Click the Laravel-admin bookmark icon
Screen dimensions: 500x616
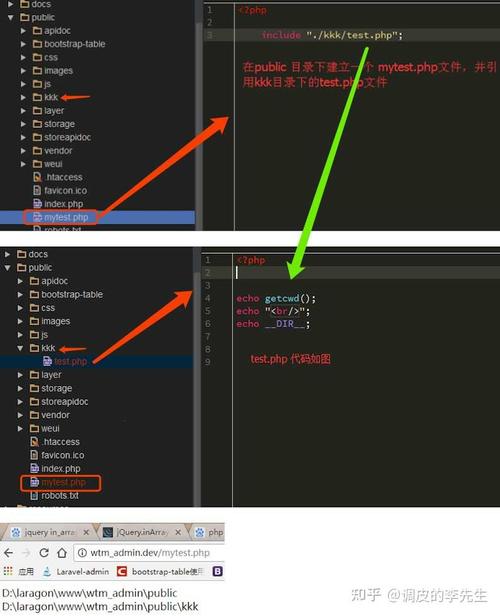tap(47, 571)
